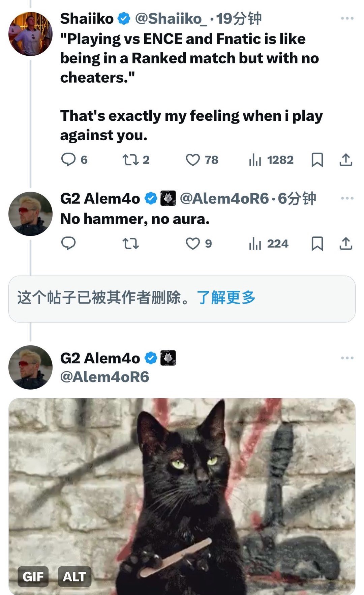
Task: Play the black cat GIF image
Action: tap(182, 497)
